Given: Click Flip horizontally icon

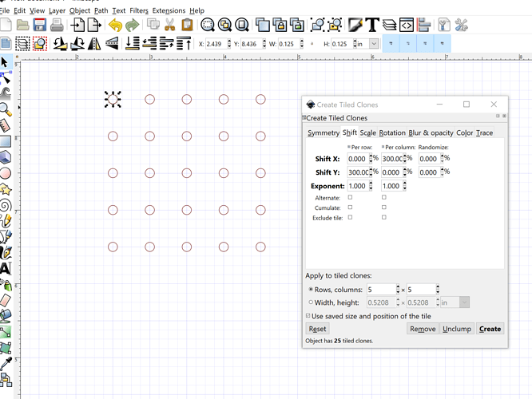Looking at the screenshot, I should [94, 44].
